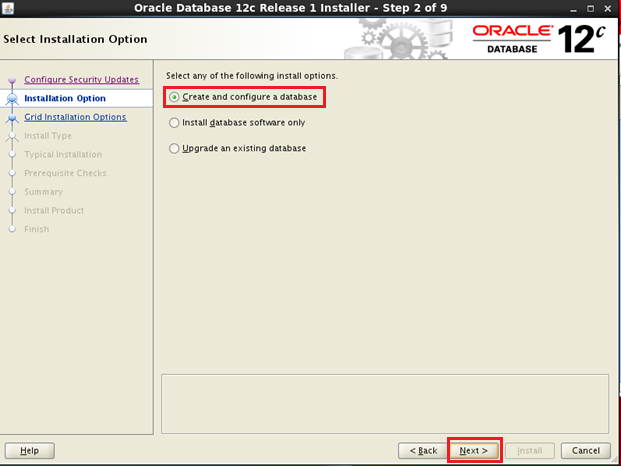Click the Summary step label
This screenshot has width=621, height=467.
tap(44, 192)
